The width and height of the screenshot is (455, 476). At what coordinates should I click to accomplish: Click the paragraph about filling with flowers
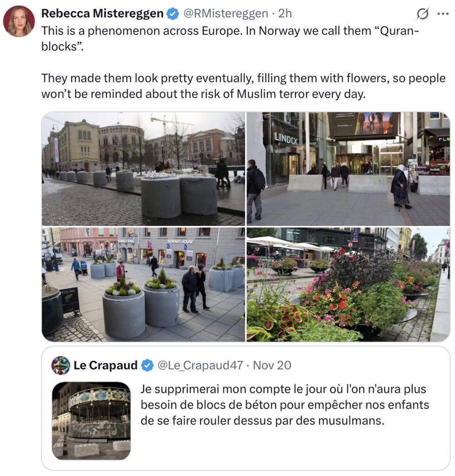coord(243,86)
